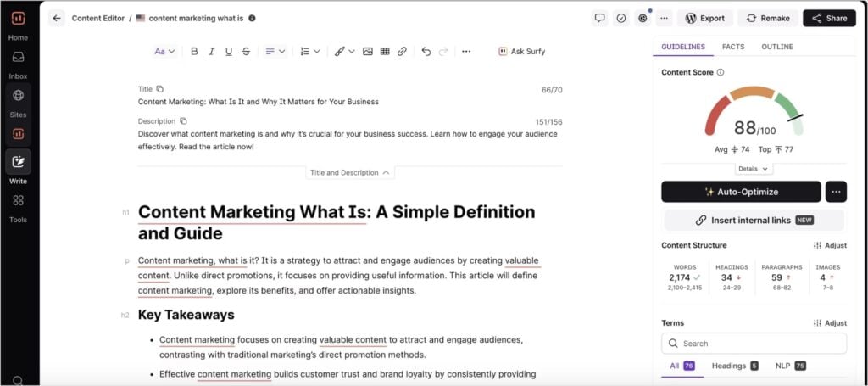
Task: Click the Remake button
Action: click(768, 19)
